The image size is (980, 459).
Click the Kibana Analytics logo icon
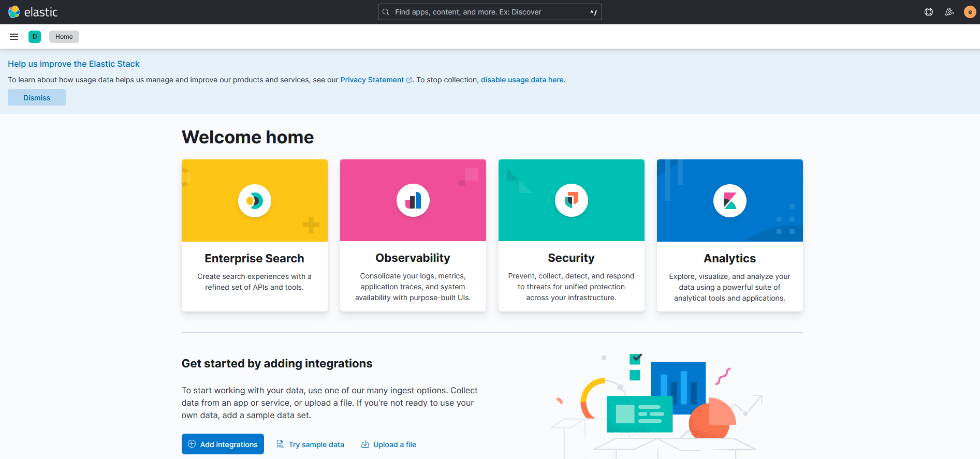[730, 201]
